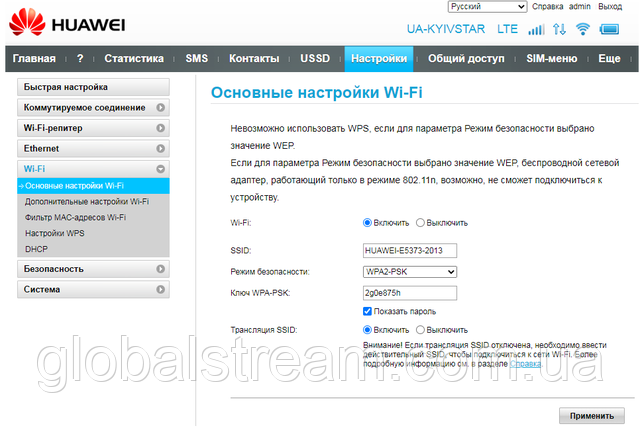Screen dimensions: 640x428
Task: Click the Ethernet section arrow icon
Action: pos(160,148)
